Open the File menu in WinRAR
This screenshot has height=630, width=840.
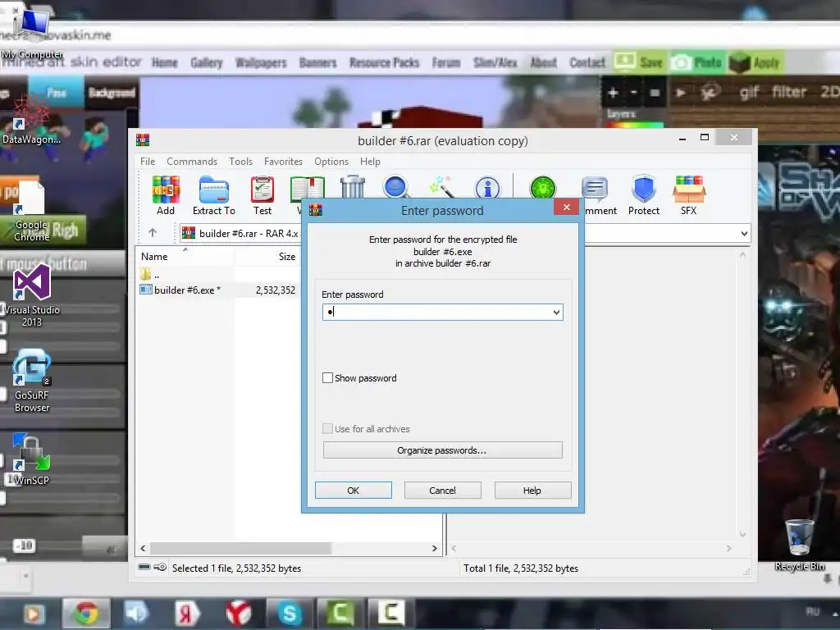(x=148, y=162)
